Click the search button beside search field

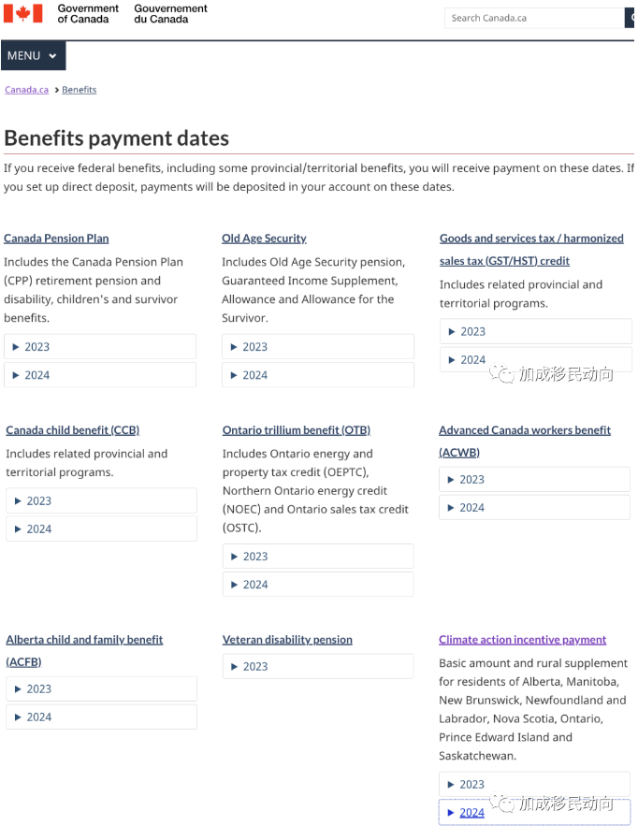(630, 18)
